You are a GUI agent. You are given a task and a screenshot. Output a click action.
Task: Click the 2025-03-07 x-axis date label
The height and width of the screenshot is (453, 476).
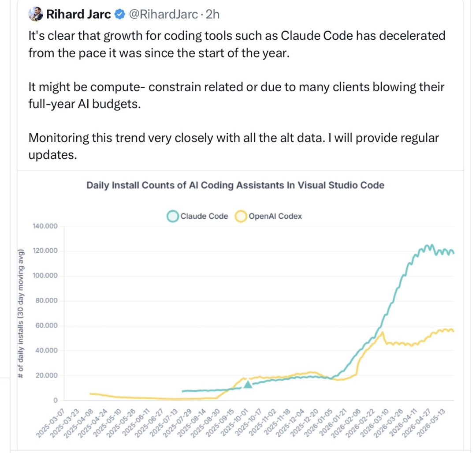click(x=51, y=423)
